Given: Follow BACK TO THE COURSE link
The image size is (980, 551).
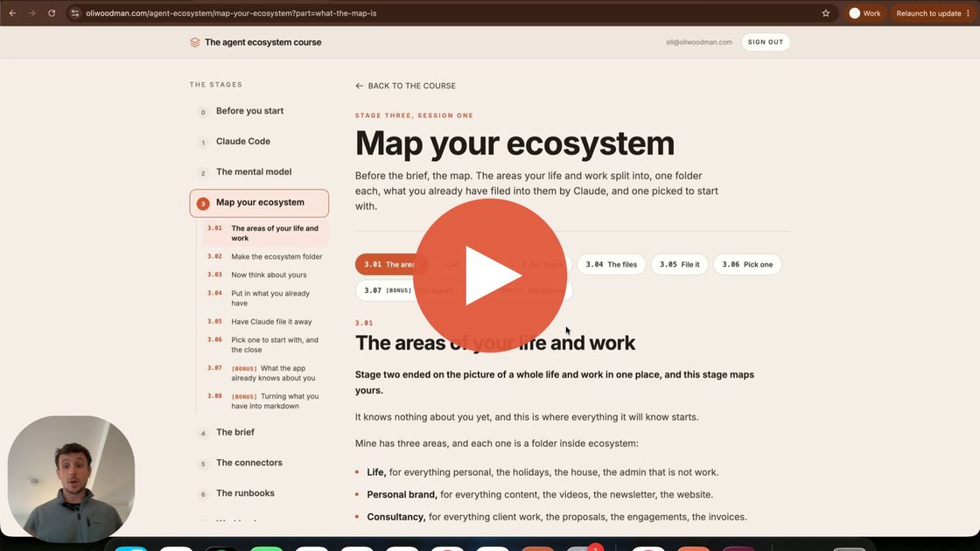Looking at the screenshot, I should click(405, 86).
